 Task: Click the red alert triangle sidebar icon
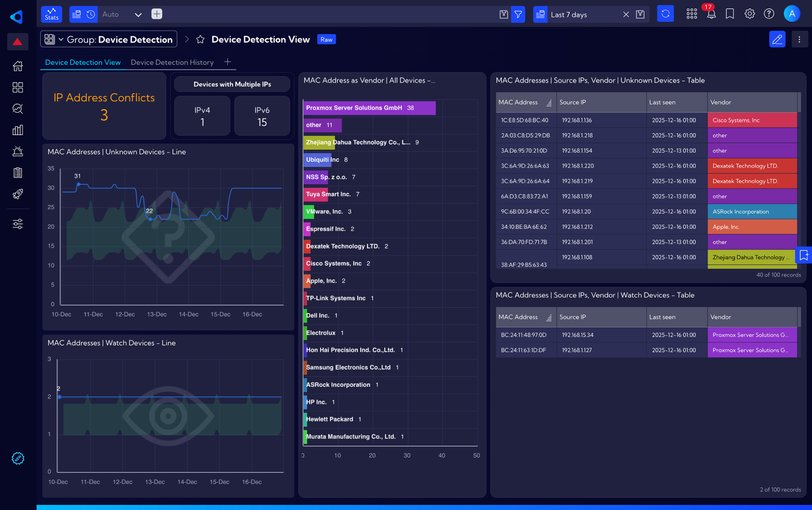pyautogui.click(x=18, y=42)
